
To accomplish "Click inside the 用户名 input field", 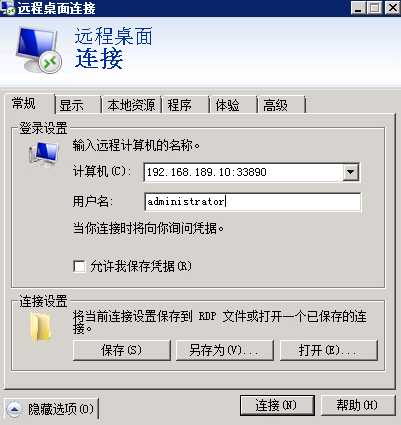I will point(253,202).
